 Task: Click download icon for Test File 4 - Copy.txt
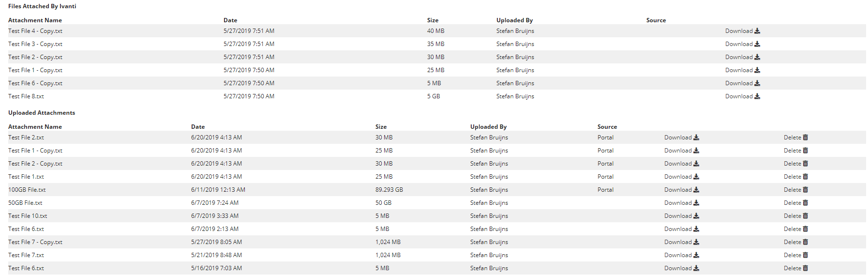757,31
